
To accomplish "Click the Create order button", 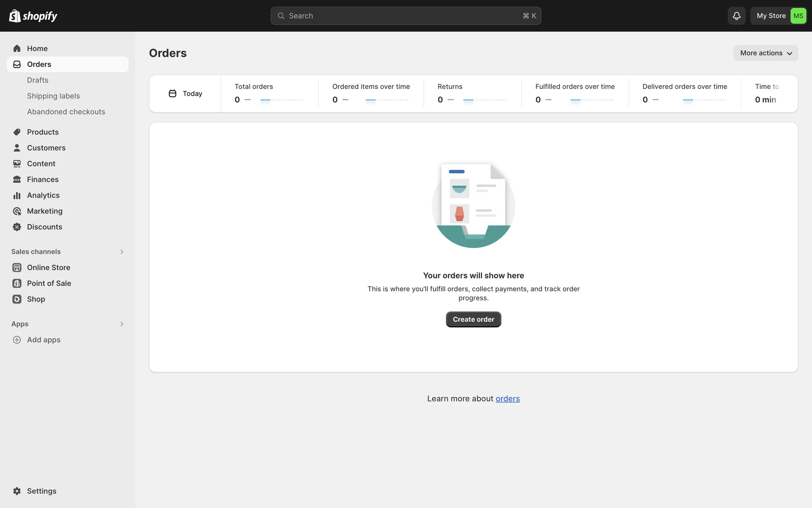I will tap(473, 320).
